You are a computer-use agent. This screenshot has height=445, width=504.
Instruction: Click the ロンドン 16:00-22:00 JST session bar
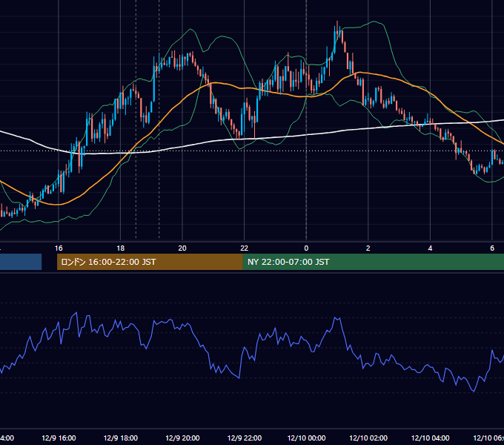tap(150, 262)
